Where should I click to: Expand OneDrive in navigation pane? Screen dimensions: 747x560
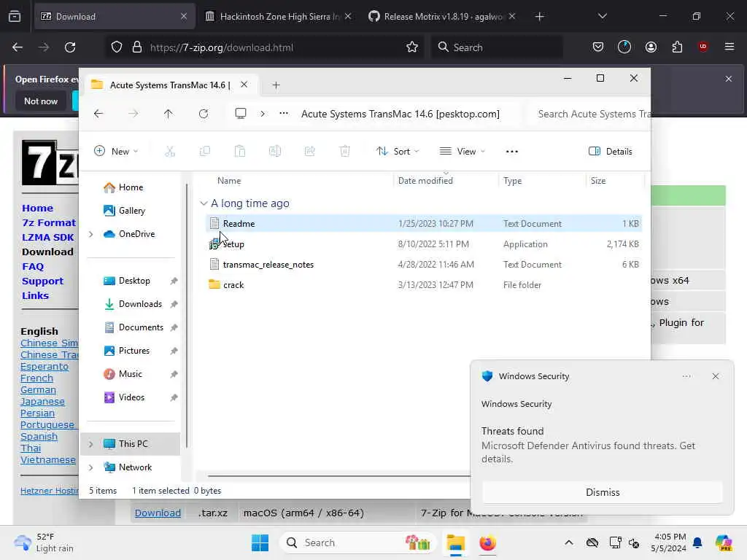[91, 234]
